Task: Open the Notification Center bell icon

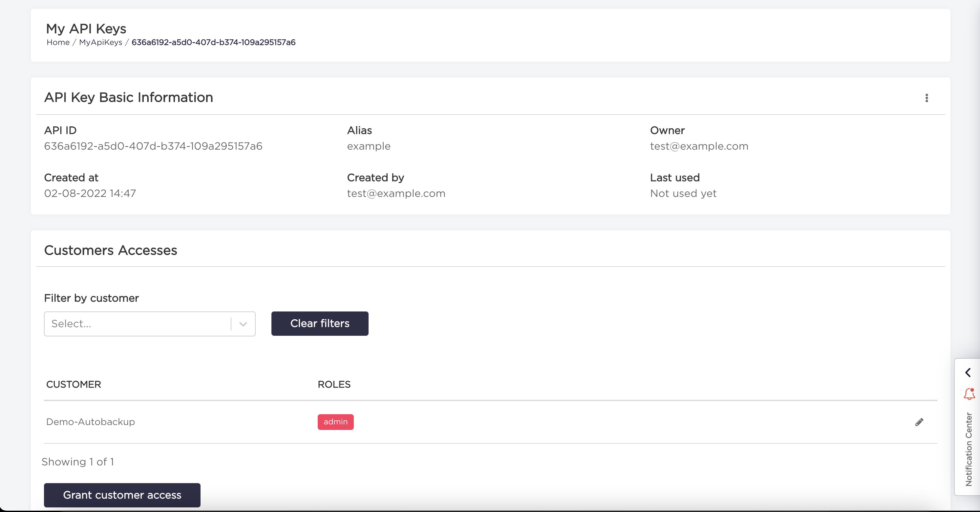Action: [969, 394]
